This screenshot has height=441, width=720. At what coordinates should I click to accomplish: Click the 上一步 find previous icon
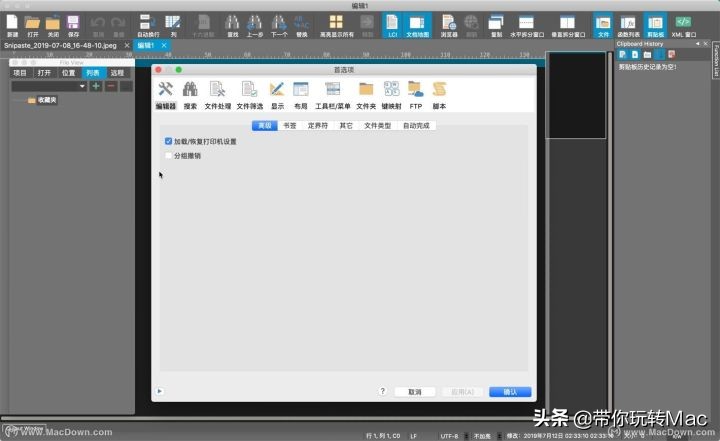point(254,25)
